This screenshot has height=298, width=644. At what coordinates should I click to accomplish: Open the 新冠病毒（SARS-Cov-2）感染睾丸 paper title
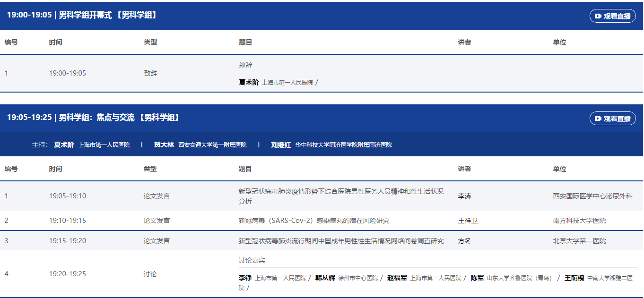click(x=313, y=221)
